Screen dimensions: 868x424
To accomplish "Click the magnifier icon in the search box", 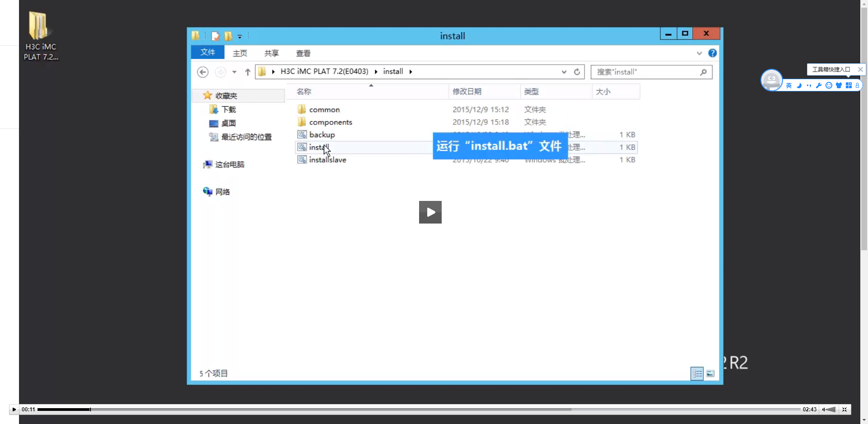I will click(703, 72).
